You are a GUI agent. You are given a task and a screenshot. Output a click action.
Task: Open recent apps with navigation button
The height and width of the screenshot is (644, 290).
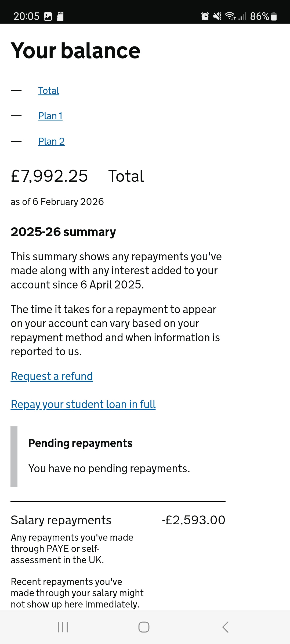63,627
